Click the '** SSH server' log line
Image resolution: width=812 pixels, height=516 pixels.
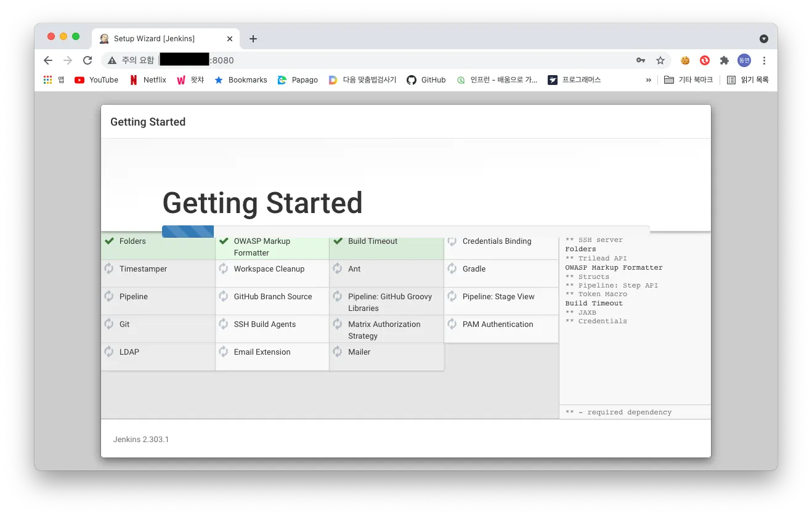594,240
